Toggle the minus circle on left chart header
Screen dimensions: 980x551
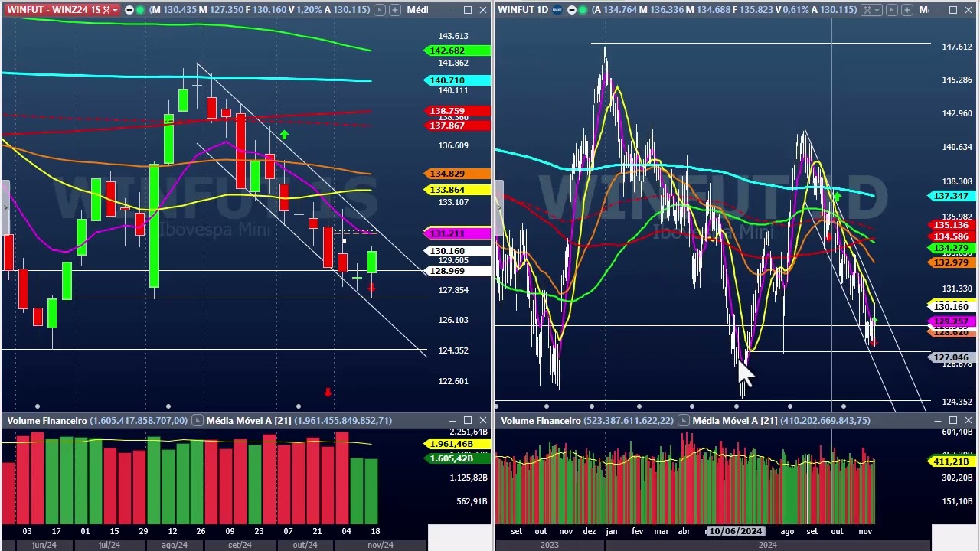click(x=129, y=10)
